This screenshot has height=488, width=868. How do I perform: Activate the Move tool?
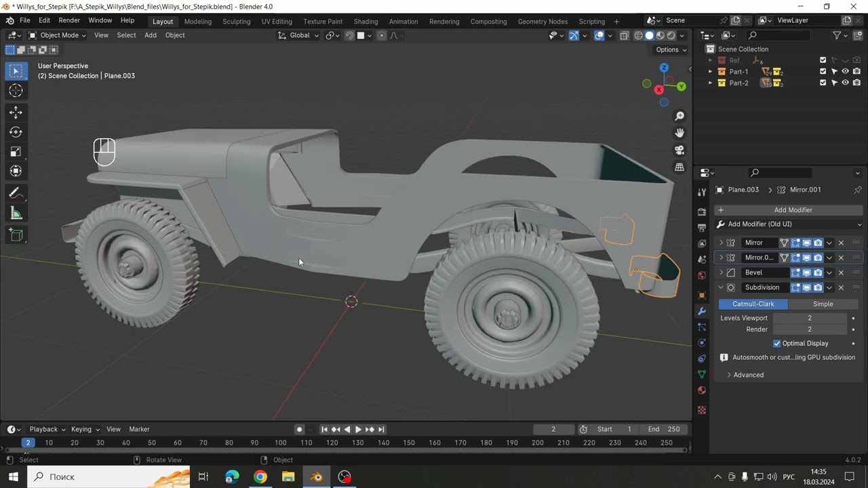coord(16,112)
